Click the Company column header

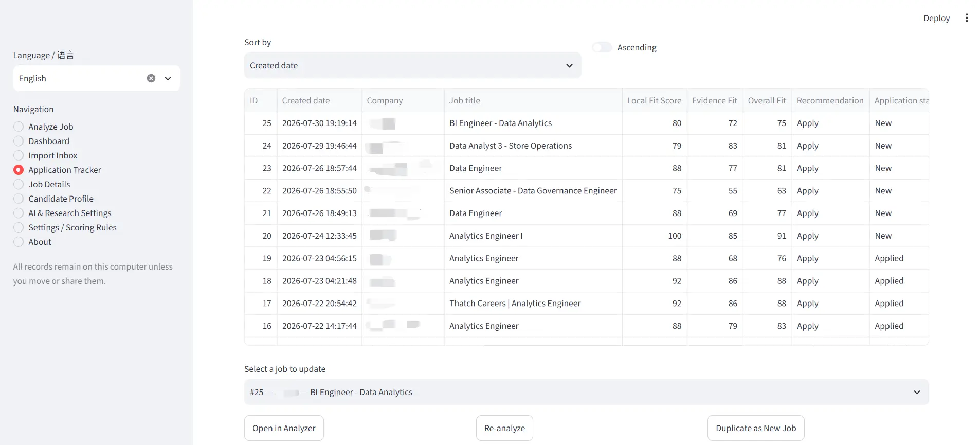pos(403,101)
